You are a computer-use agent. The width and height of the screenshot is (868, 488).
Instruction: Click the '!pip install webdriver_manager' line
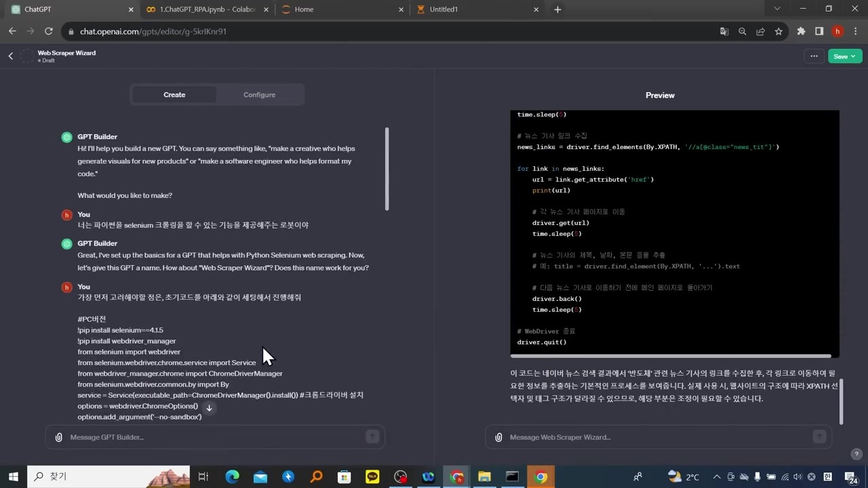(127, 341)
